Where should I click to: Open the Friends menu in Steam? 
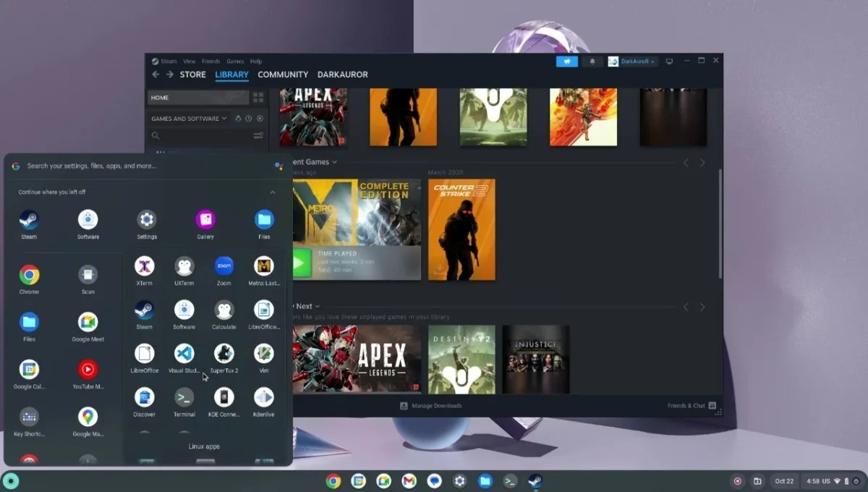211,61
